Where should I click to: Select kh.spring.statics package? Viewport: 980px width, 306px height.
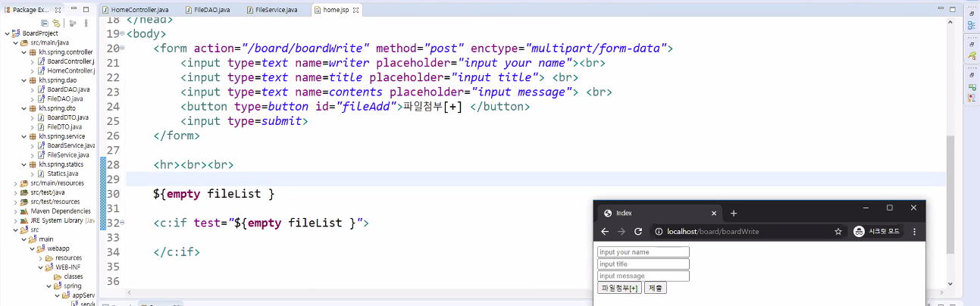[56, 164]
